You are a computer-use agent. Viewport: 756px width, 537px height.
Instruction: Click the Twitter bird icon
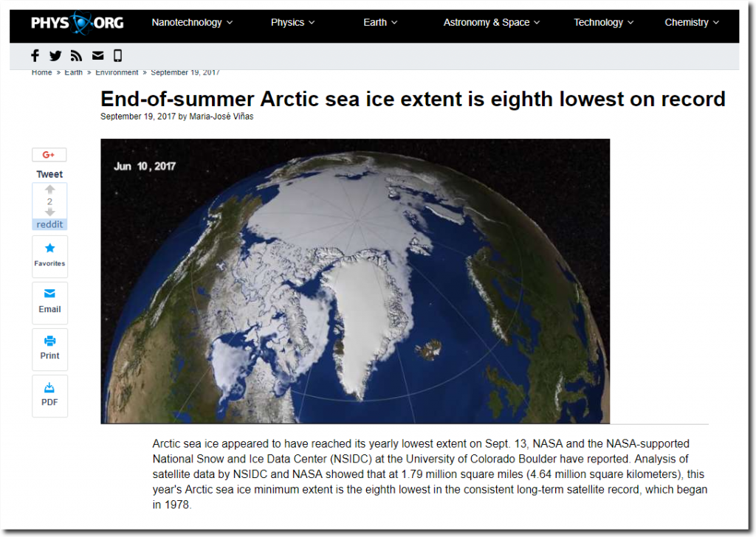[x=55, y=56]
